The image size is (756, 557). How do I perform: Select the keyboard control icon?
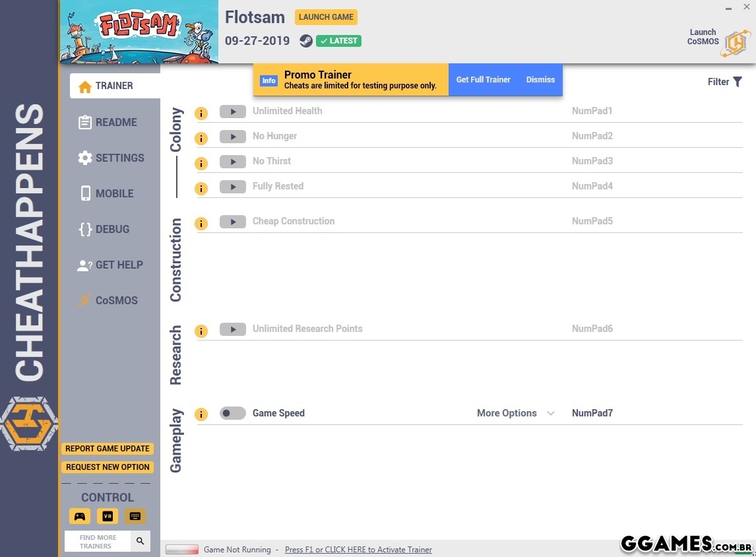click(135, 516)
